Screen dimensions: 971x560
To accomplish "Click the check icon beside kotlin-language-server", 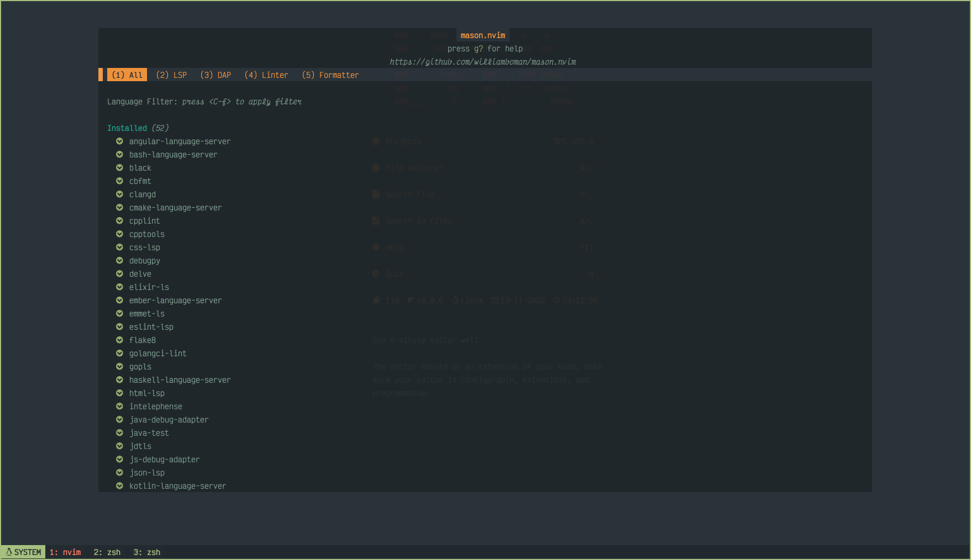I will click(119, 486).
